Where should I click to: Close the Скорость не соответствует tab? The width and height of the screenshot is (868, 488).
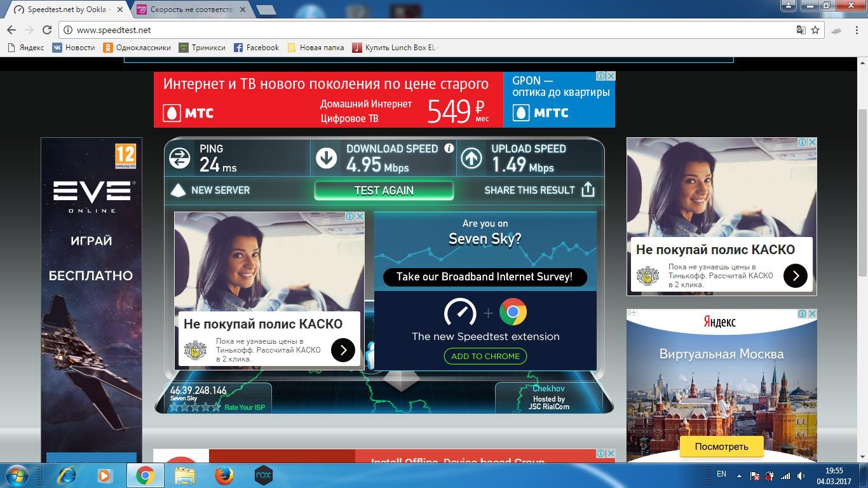242,10
